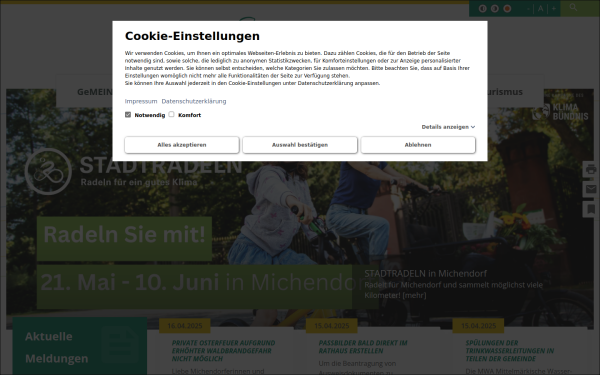Open Passbilder bald direkt im Rathaus article

pyautogui.click(x=363, y=347)
